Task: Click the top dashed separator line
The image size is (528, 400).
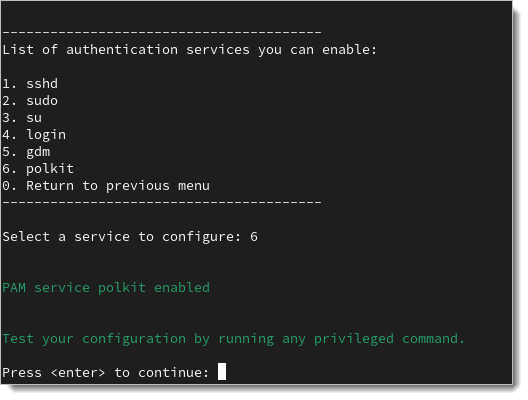Action: (x=162, y=32)
